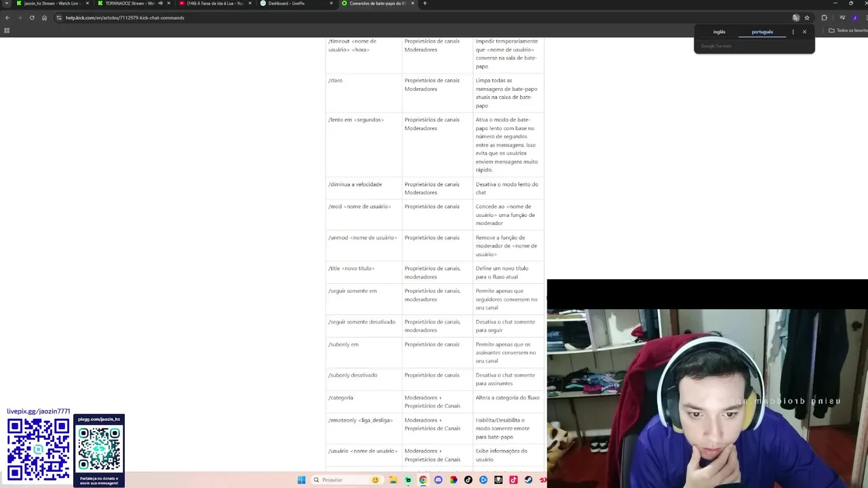The image size is (868, 488).
Task: Choose inglês in the translate popup
Action: pyautogui.click(x=719, y=32)
